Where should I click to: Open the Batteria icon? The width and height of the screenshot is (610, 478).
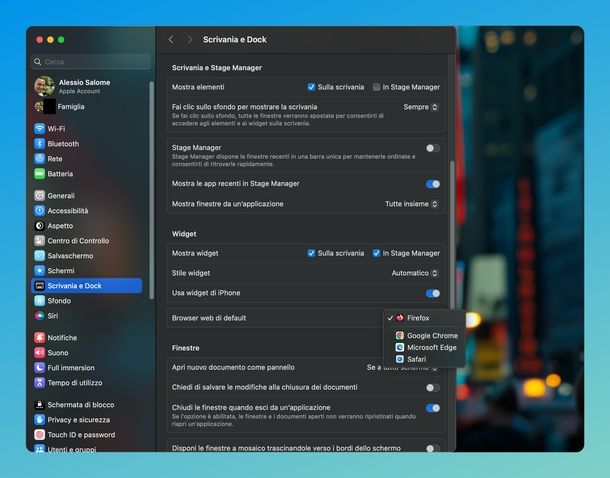[x=39, y=174]
